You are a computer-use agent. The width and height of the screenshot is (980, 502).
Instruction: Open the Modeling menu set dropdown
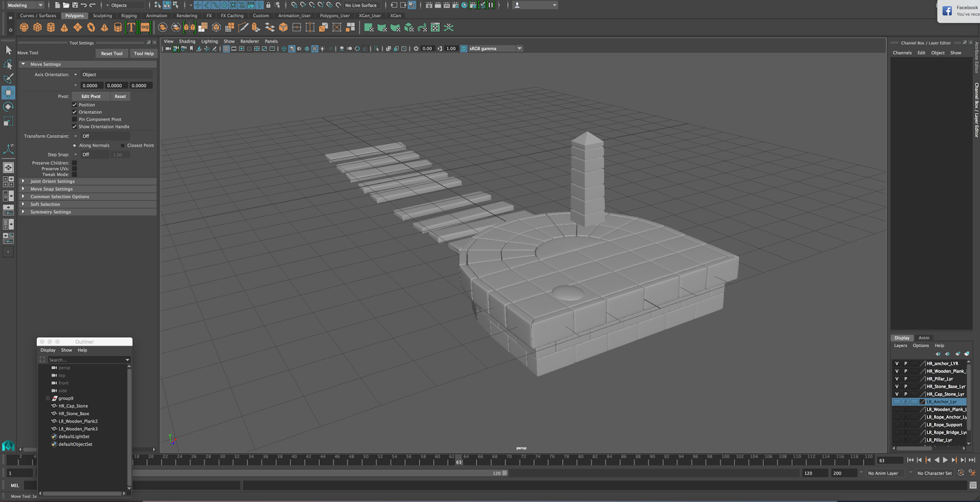(x=24, y=5)
